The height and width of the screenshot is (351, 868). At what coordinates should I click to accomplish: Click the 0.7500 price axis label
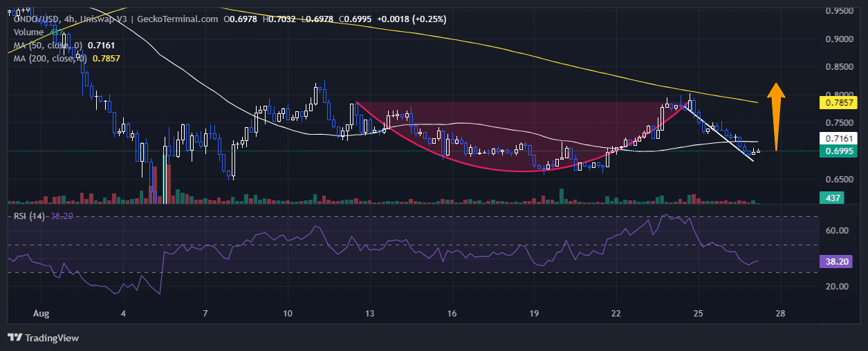coord(838,123)
